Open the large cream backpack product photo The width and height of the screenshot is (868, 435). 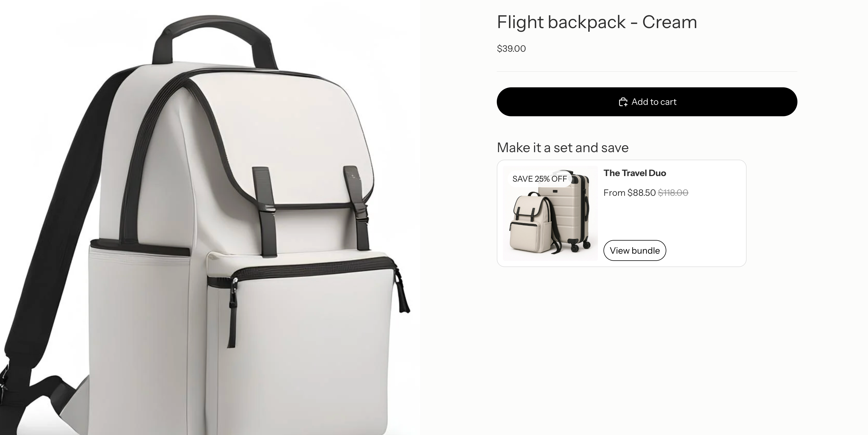209,217
